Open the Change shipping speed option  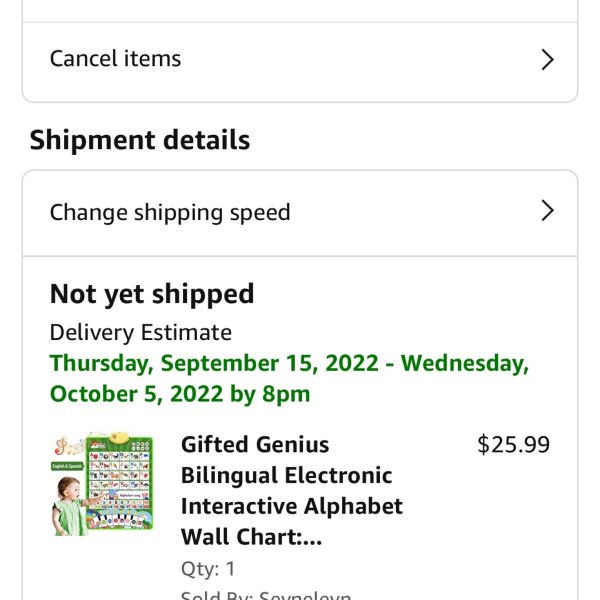[x=300, y=213]
